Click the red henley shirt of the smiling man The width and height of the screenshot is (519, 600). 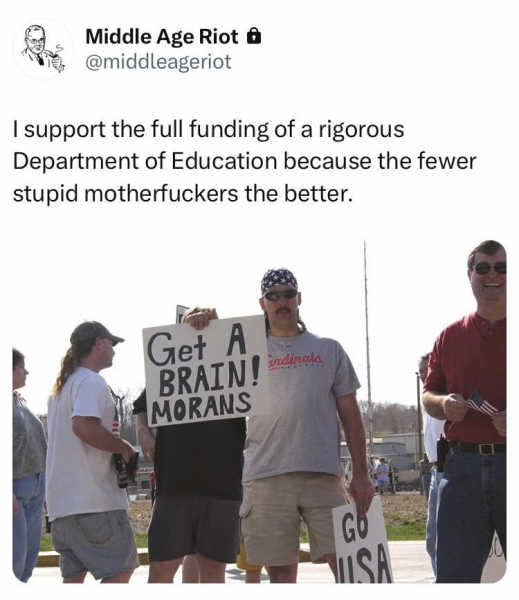coord(468,378)
